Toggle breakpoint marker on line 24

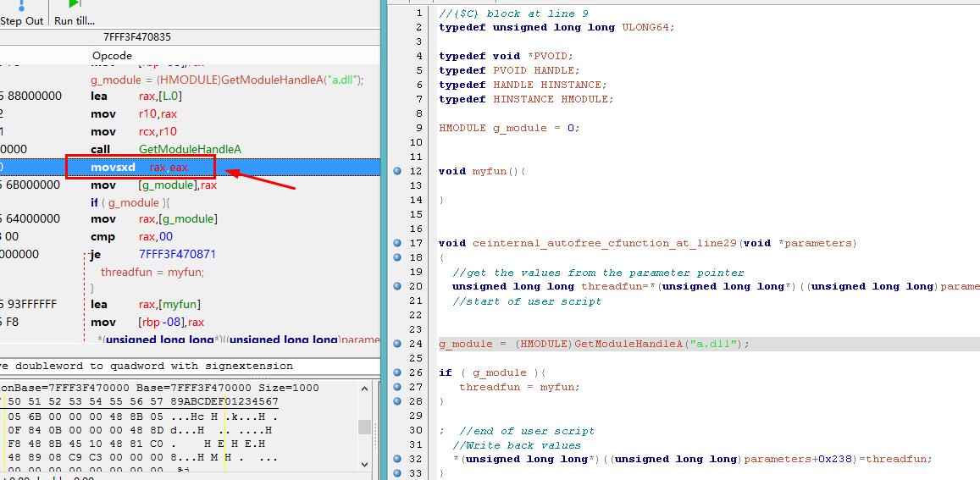(397, 344)
